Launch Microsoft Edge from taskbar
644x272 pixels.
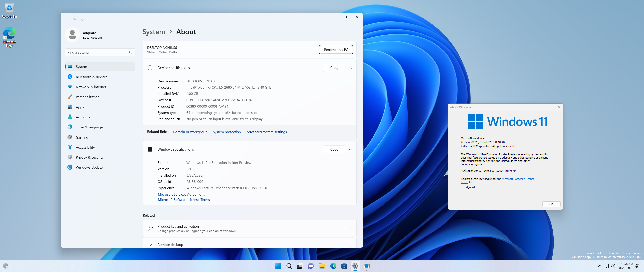pyautogui.click(x=333, y=266)
